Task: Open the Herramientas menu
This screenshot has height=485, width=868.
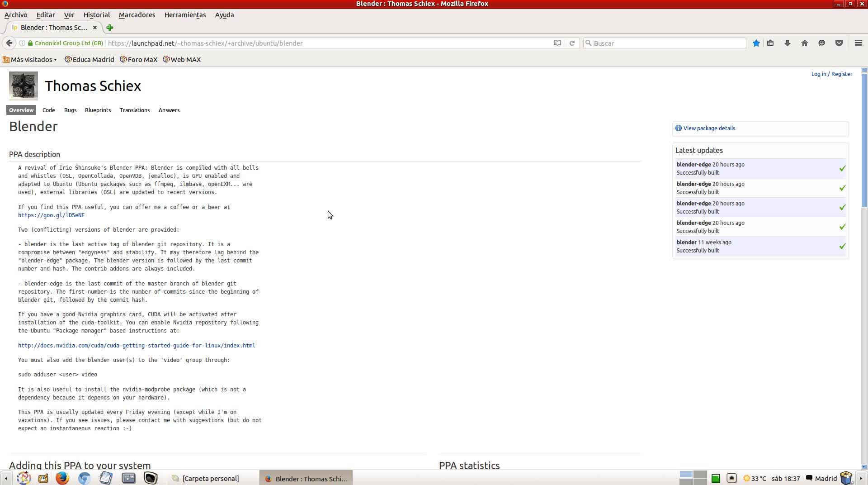Action: pos(185,15)
